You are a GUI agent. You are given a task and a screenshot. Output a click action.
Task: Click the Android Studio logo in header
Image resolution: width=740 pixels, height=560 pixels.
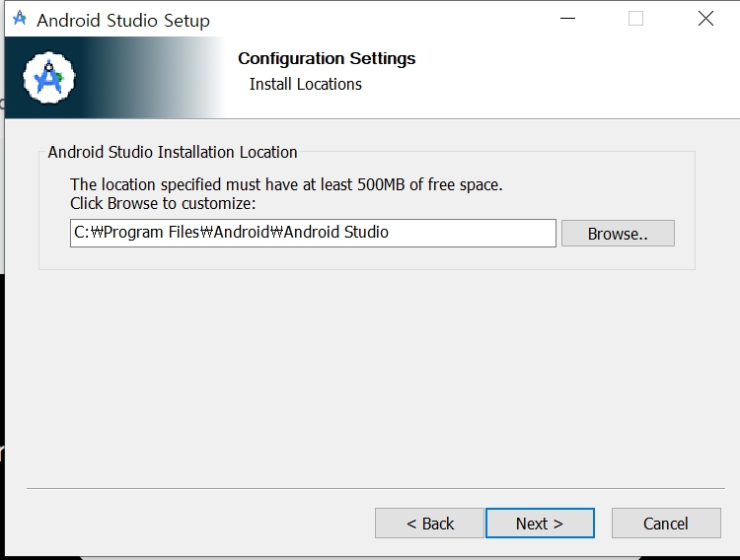point(48,78)
